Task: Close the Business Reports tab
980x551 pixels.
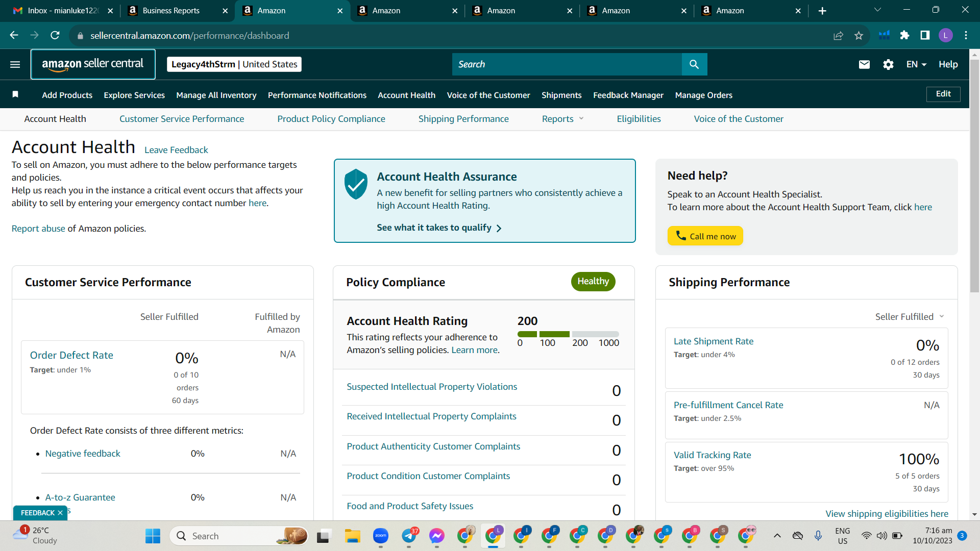Action: pos(225,11)
